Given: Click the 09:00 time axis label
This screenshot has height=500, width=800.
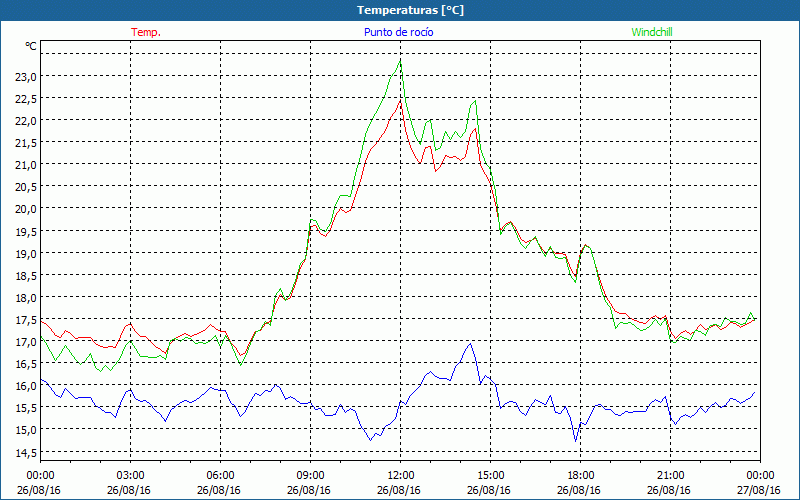Looking at the screenshot, I should [310, 476].
